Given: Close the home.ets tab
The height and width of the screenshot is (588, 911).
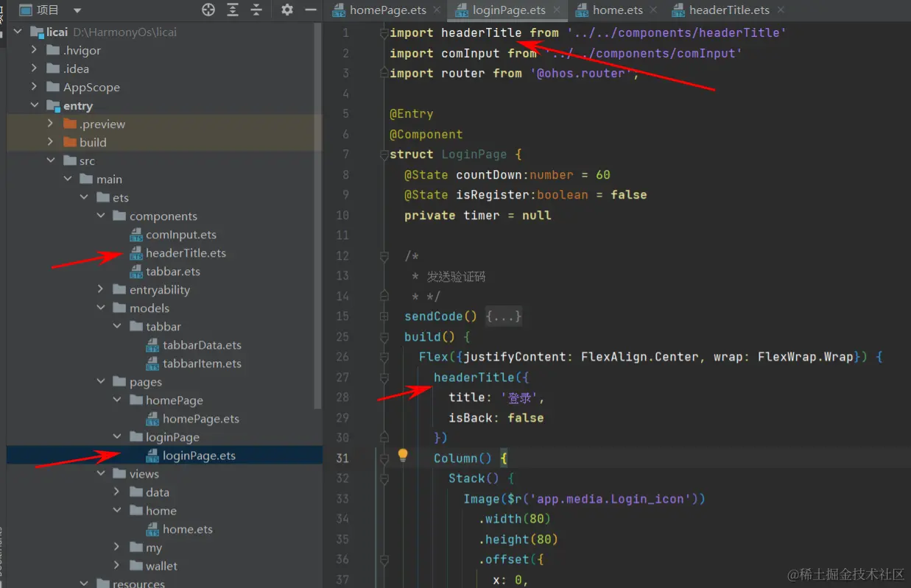Looking at the screenshot, I should point(655,10).
